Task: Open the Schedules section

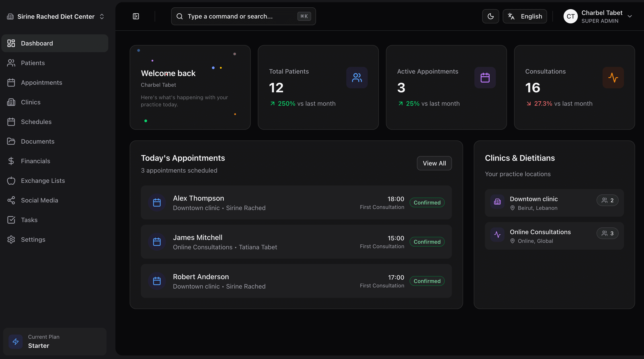Action: [x=37, y=122]
